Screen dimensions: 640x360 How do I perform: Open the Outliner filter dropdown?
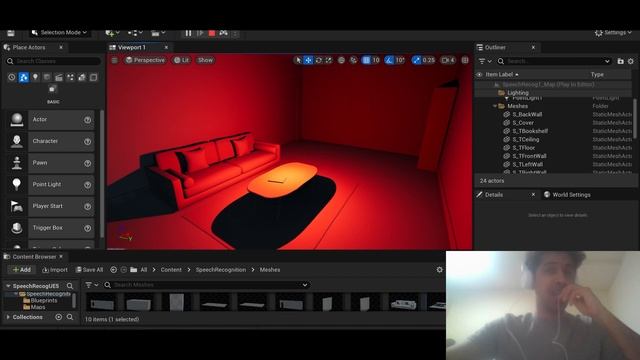pos(484,61)
